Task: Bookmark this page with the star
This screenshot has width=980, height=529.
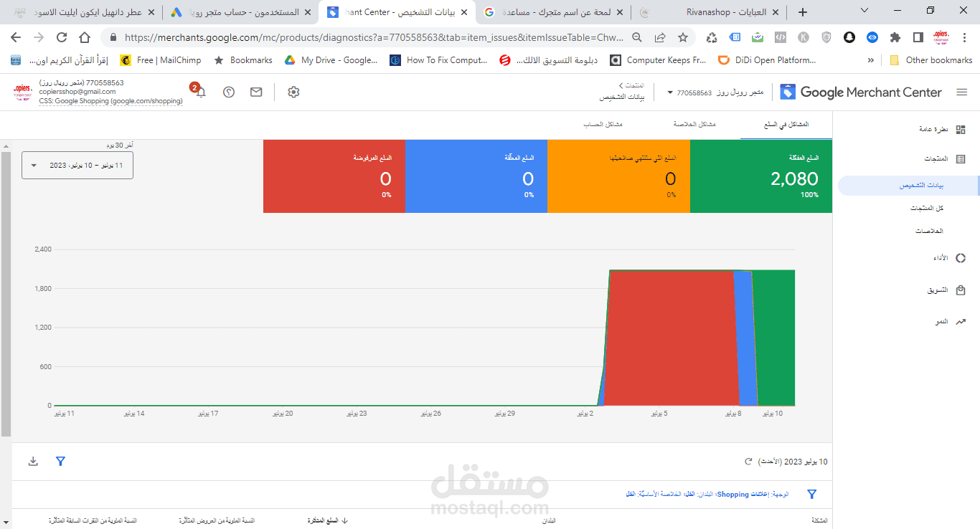Action: (x=683, y=37)
